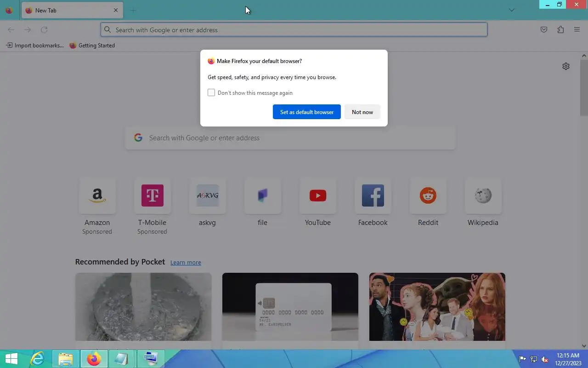Screen dimensions: 588x368
Task: Open the credit card story thumbnail
Action: tap(290, 307)
